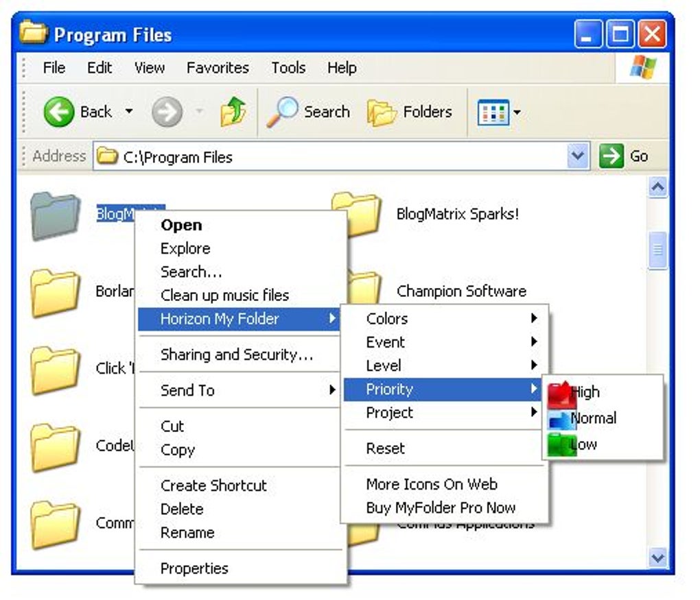The height and width of the screenshot is (600, 700).
Task: Select the highlighted Priority menu item
Action: [x=442, y=389]
